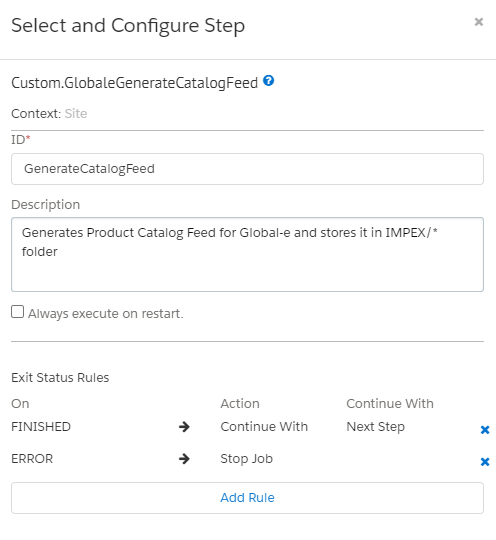Click inside the Description text area
Screen dimensions: 496x540
click(247, 255)
